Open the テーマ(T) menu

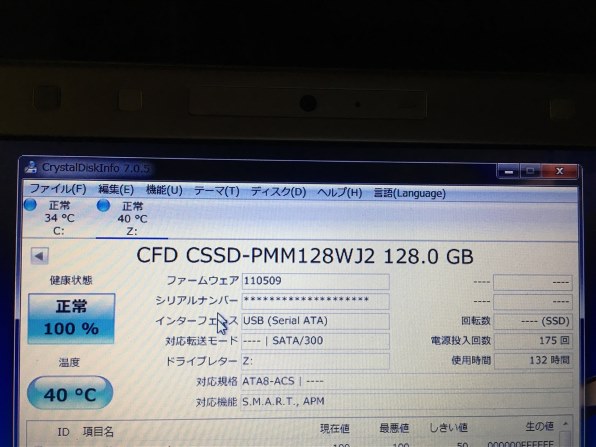216,190
